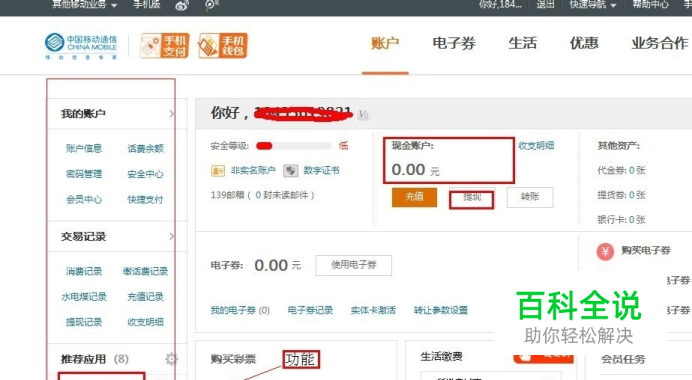Open 账户信息 link
The height and width of the screenshot is (380, 692).
point(84,148)
